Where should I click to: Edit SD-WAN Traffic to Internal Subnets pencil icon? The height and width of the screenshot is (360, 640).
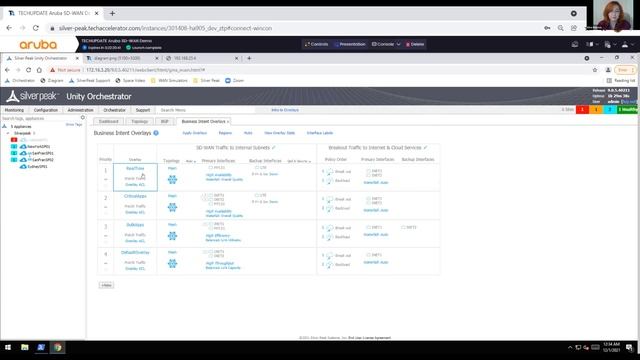tap(273, 147)
